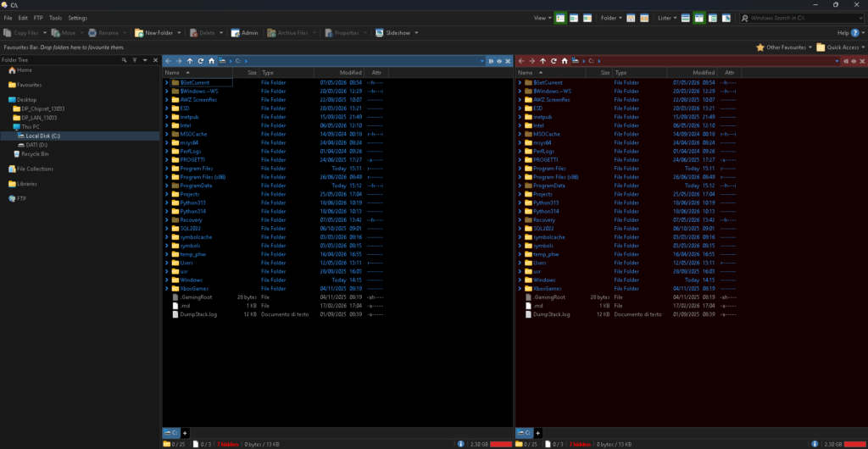The width and height of the screenshot is (868, 449).
Task: Toggle viewer pane icon in Lister toolbar
Action: coord(726,19)
